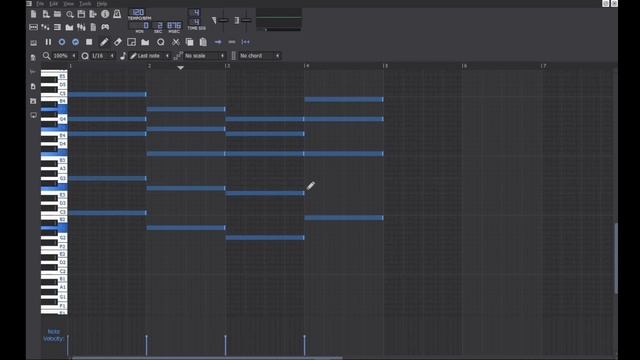Screen dimensions: 640x360
Task: Select the Draw mode pencil tool
Action: point(104,42)
